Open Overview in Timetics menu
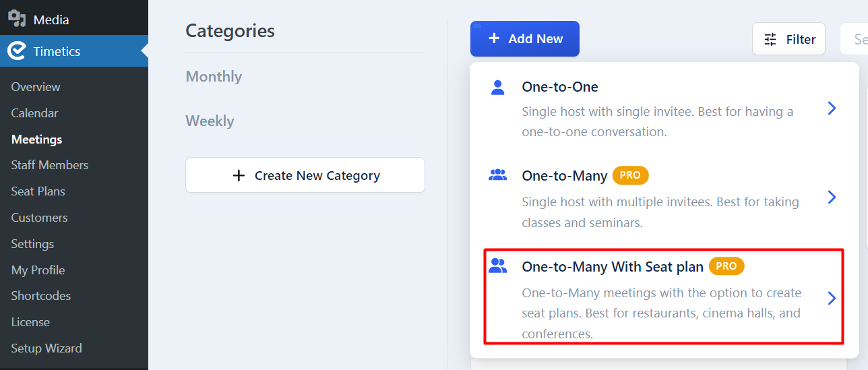The image size is (868, 370). 36,87
